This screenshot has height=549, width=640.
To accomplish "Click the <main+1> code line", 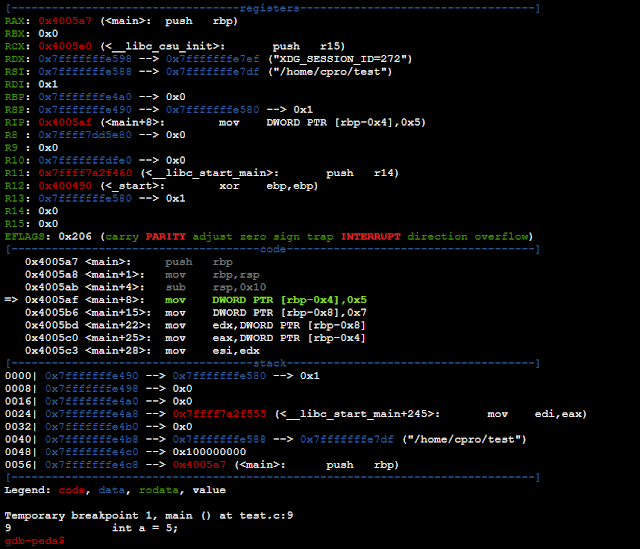I will [x=142, y=274].
